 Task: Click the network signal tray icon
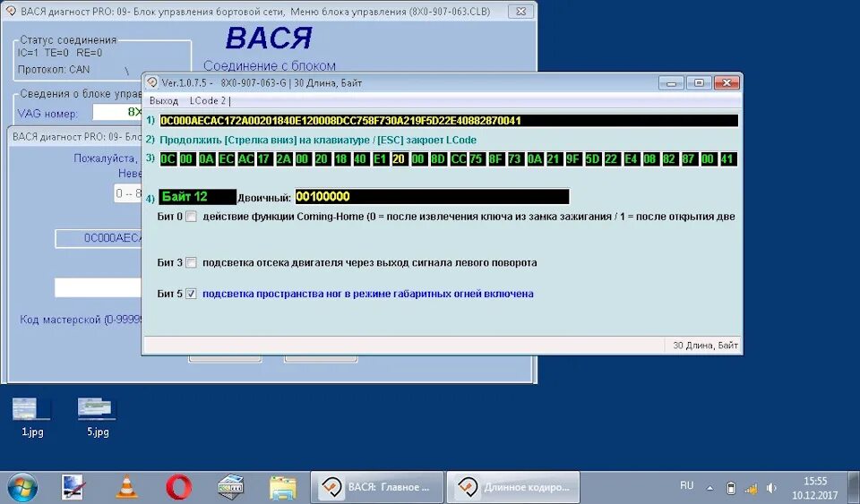751,488
